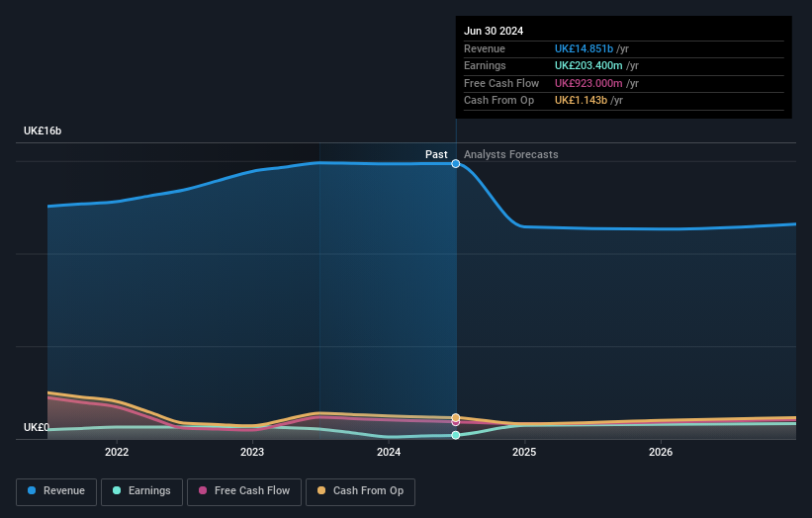Click the Free Cash Flow label in tooltip
The width and height of the screenshot is (812, 518).
[501, 83]
